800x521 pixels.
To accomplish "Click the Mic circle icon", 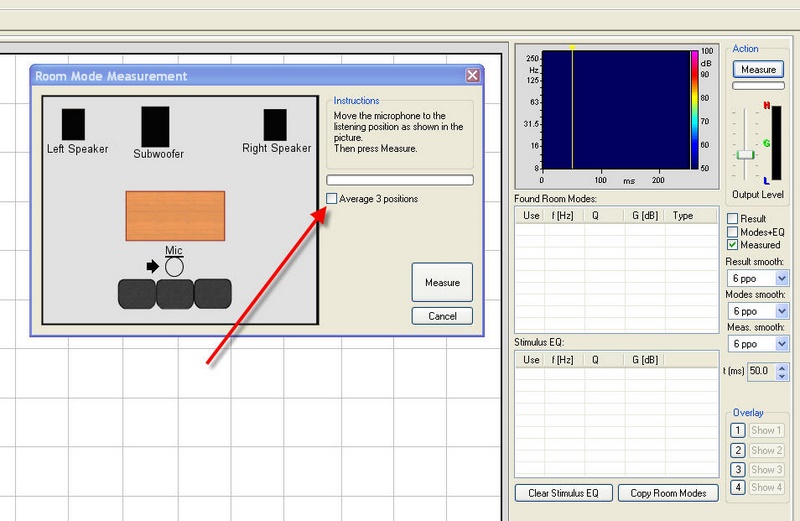I will [174, 267].
